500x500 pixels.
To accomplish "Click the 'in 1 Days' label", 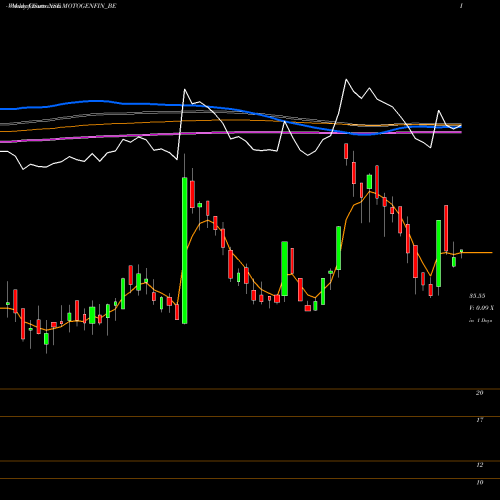I will pyautogui.click(x=480, y=321).
